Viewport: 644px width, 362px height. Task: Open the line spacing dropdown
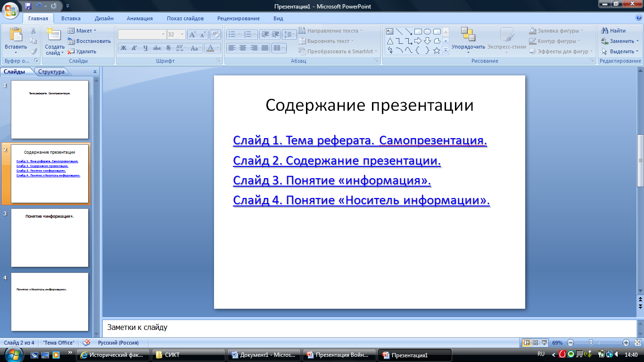289,34
